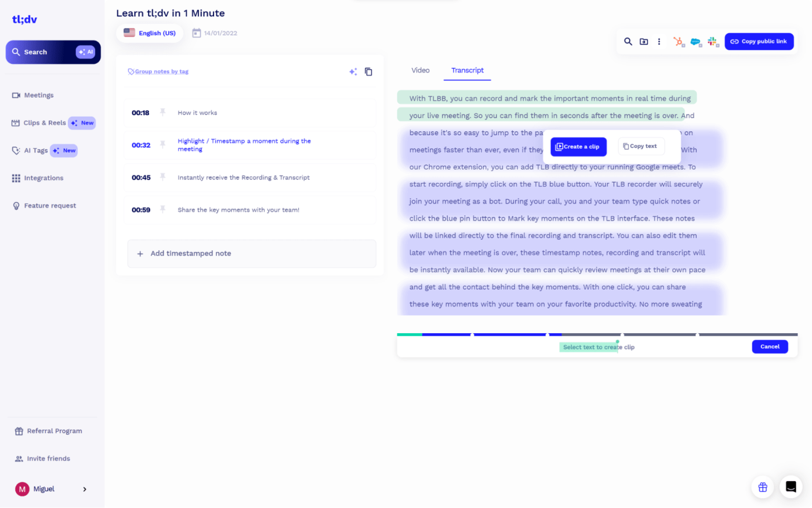This screenshot has height=508, width=812.
Task: Click the move-to-folder icon
Action: pos(644,41)
